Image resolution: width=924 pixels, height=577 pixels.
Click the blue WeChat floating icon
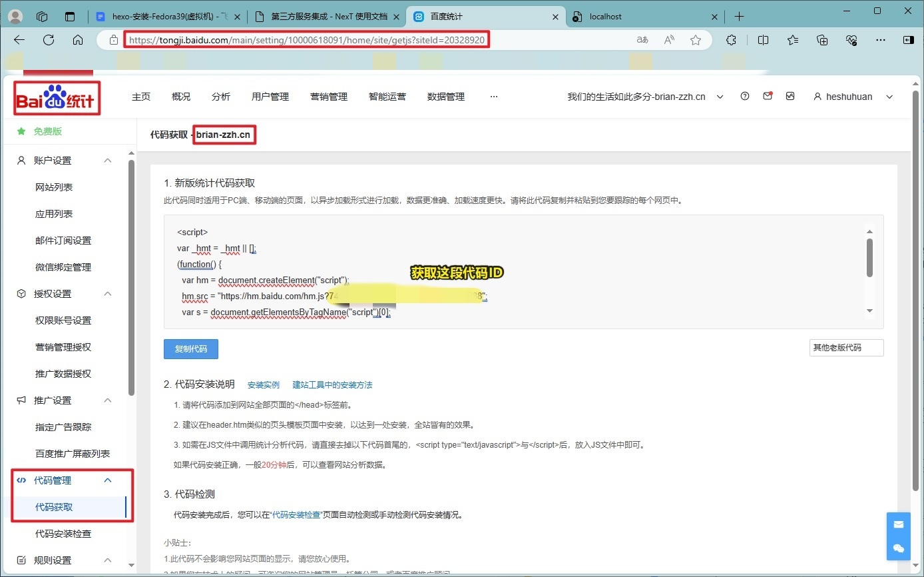899,548
